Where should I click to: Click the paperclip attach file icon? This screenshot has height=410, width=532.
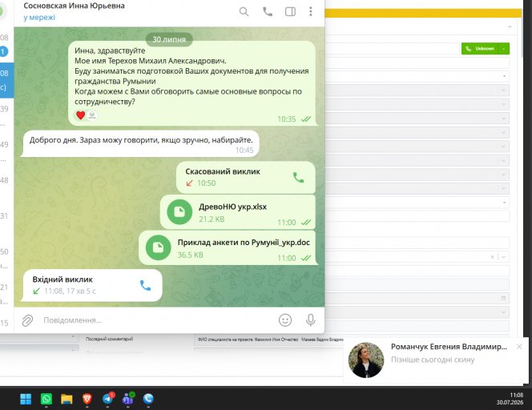[x=27, y=320]
